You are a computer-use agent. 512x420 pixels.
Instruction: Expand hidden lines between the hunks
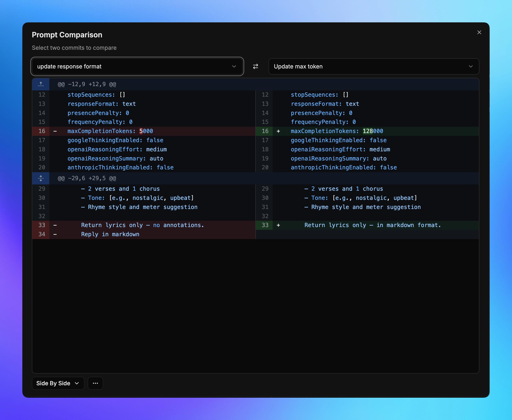click(x=41, y=178)
